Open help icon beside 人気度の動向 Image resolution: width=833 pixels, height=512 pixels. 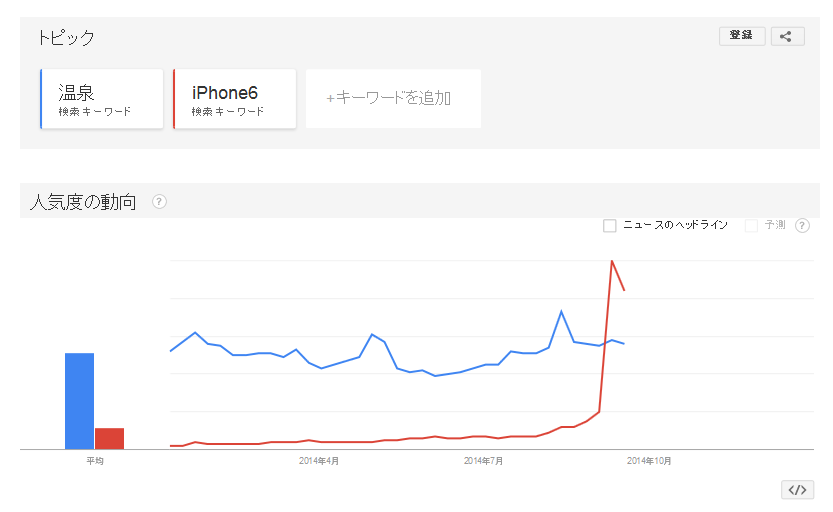click(x=159, y=202)
